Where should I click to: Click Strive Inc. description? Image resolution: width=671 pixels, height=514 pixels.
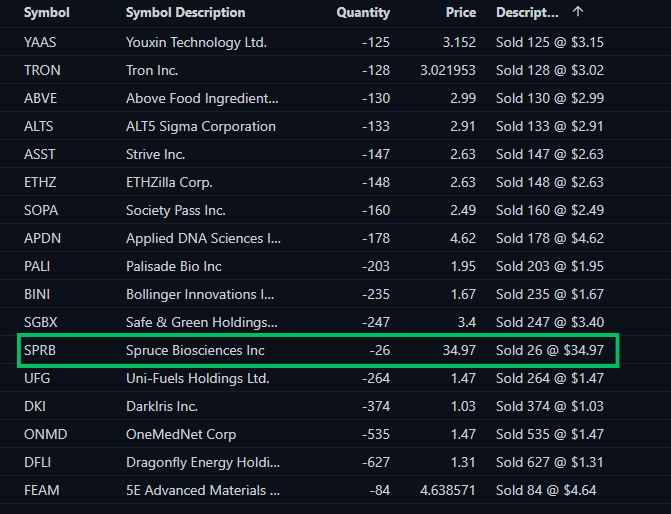pos(155,154)
